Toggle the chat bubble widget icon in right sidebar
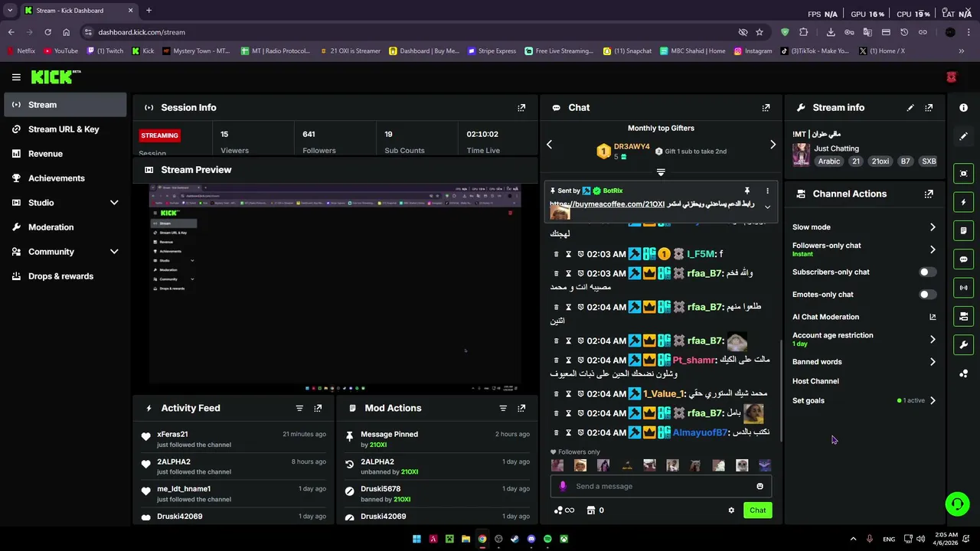Screen dimensions: 980x551 click(x=964, y=259)
